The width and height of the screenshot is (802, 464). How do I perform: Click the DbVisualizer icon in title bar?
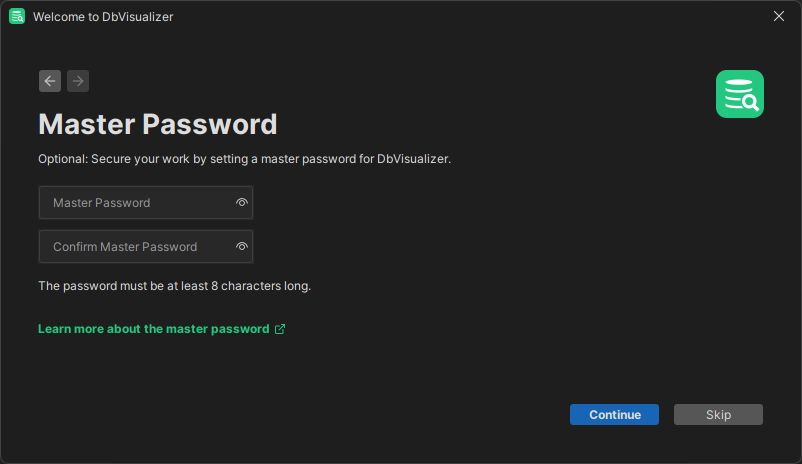tap(17, 16)
